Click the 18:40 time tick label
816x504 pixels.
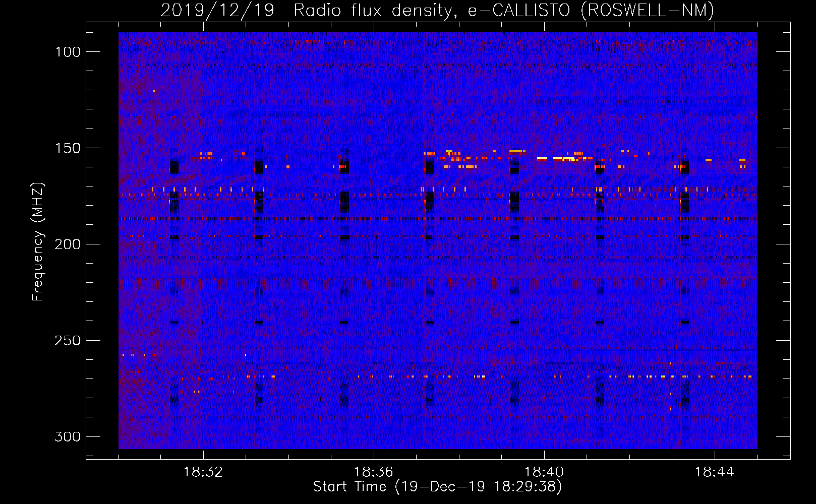544,472
